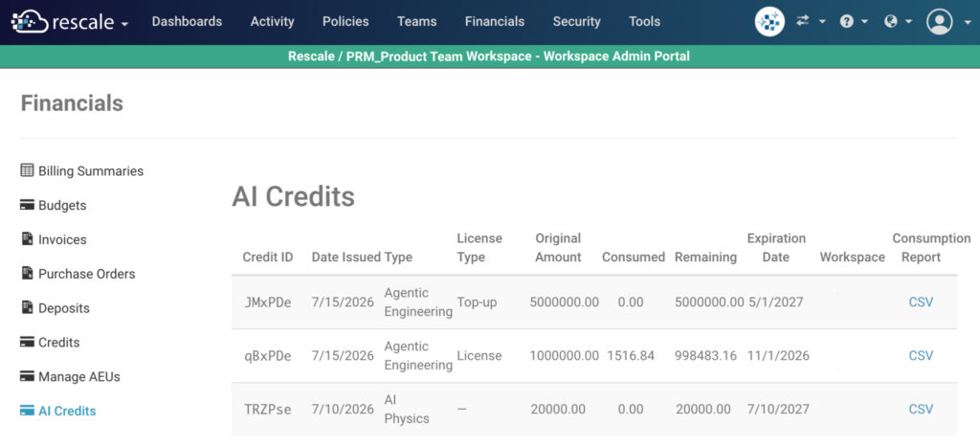Open the Dashboards menu
The width and height of the screenshot is (980, 447).
tap(187, 21)
